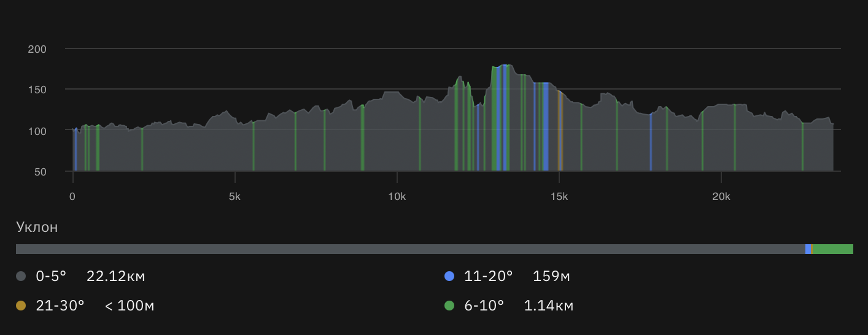Click the yellow 21-30° legend dot
The height and width of the screenshot is (335, 868).
point(21,306)
